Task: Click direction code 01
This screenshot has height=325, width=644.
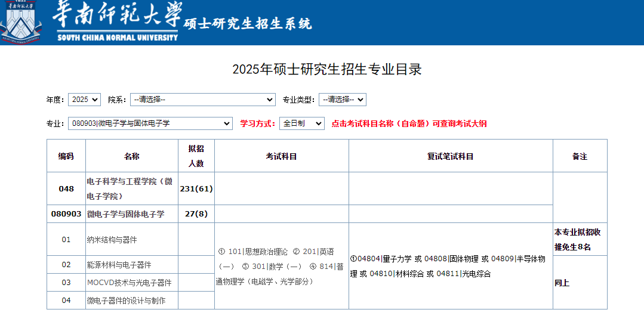Action: [66, 239]
